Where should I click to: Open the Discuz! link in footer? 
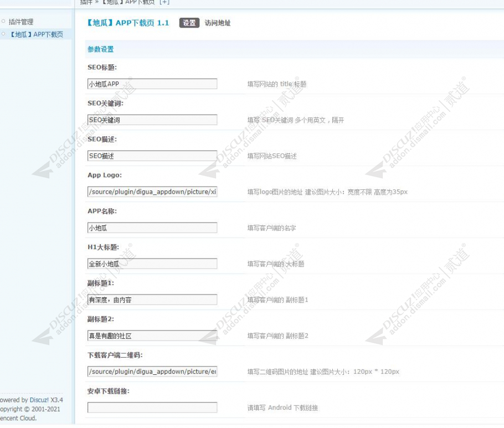(39, 400)
